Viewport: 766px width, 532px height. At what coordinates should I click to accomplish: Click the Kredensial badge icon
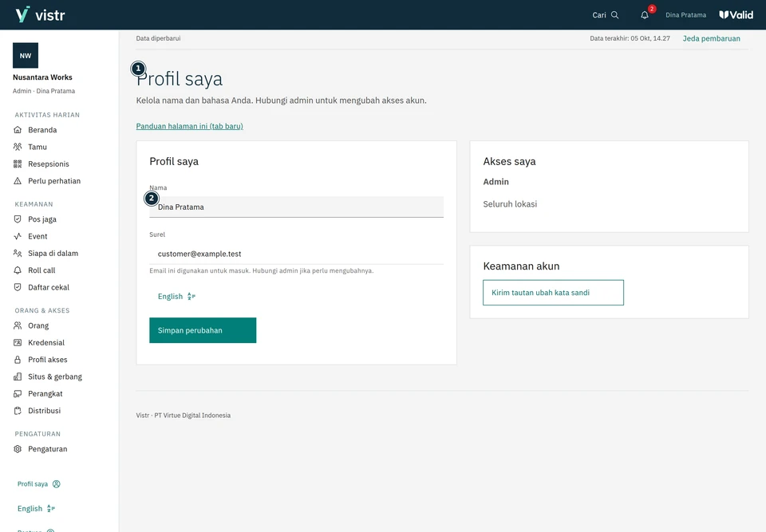(18, 343)
